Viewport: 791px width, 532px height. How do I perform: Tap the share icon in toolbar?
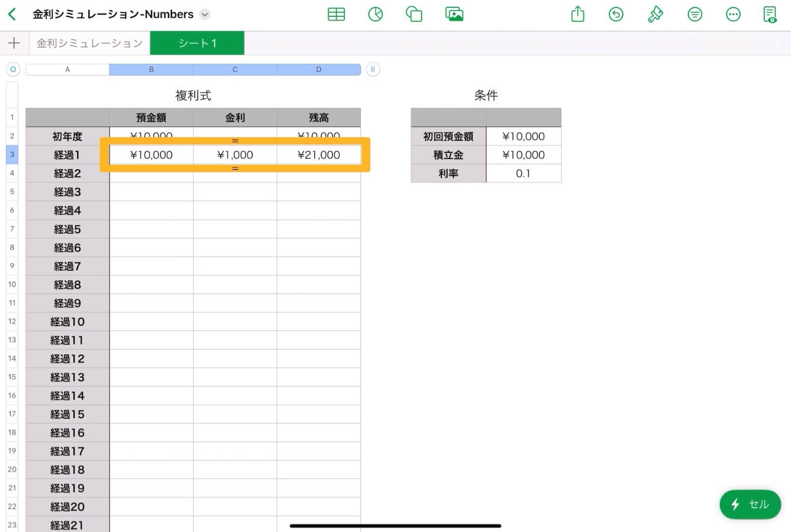click(577, 14)
